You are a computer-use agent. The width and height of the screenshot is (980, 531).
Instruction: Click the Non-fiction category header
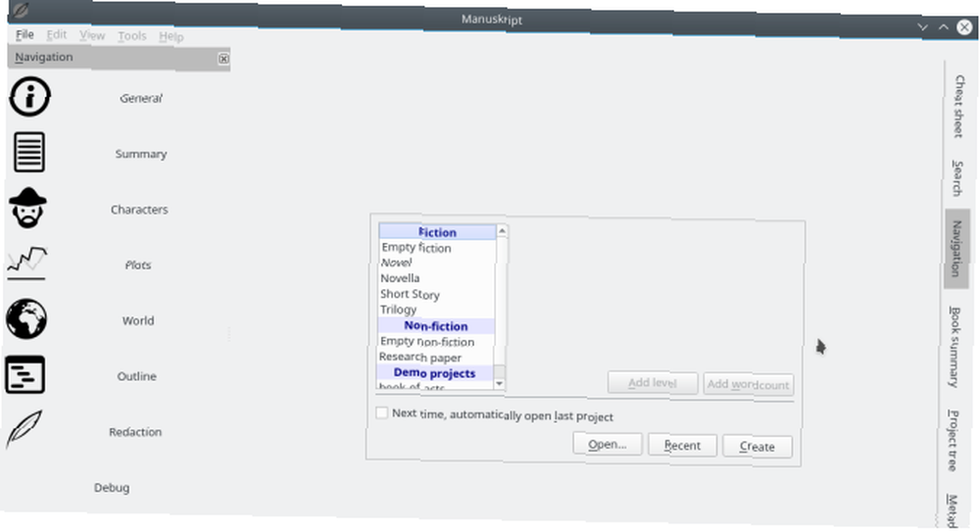click(x=436, y=326)
